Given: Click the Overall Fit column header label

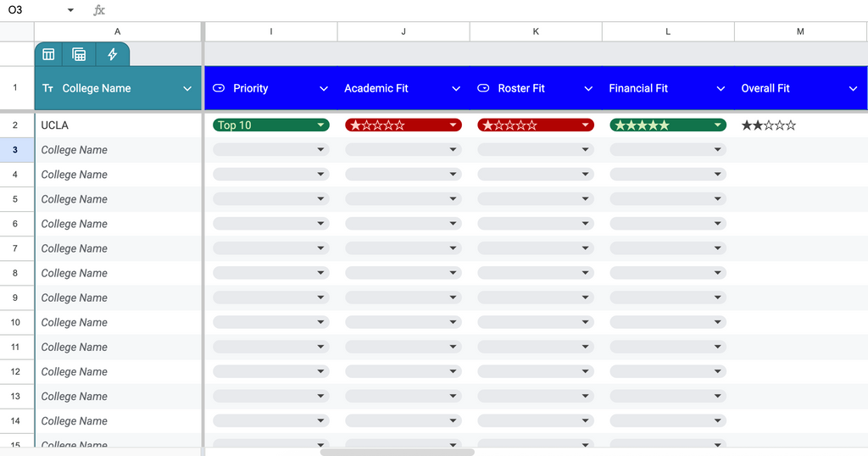Looking at the screenshot, I should [765, 88].
